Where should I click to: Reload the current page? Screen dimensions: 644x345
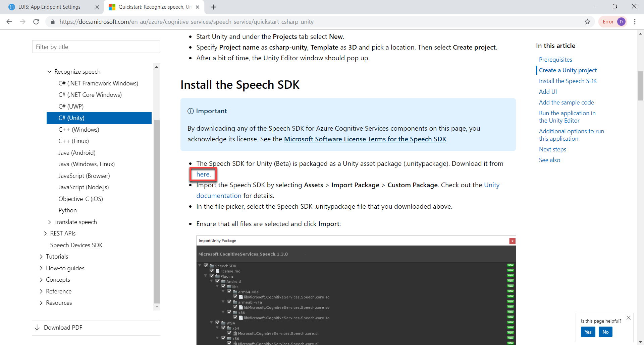click(x=36, y=22)
